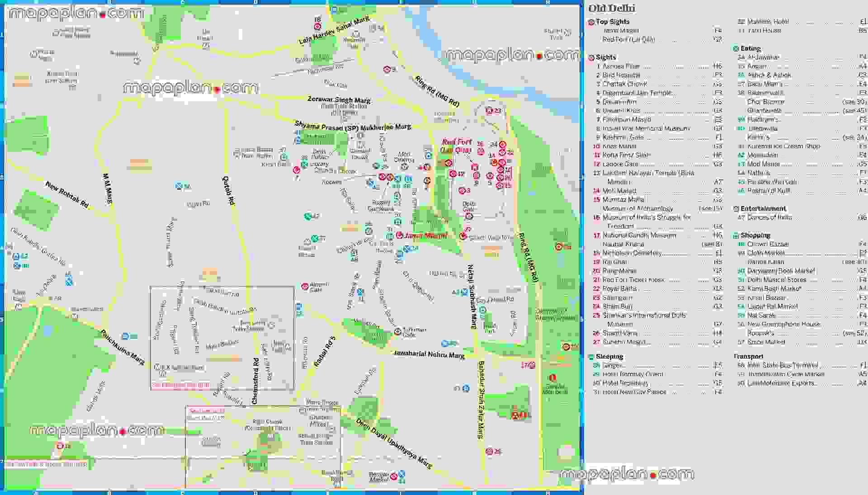Click Lalli Motorbike Exports legend entry
This screenshot has height=495, width=868.
coord(802,383)
